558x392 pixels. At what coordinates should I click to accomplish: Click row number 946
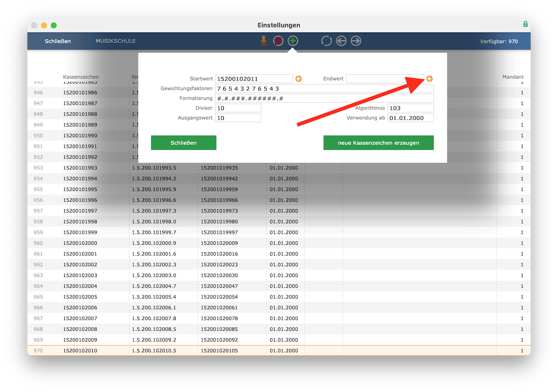point(38,93)
